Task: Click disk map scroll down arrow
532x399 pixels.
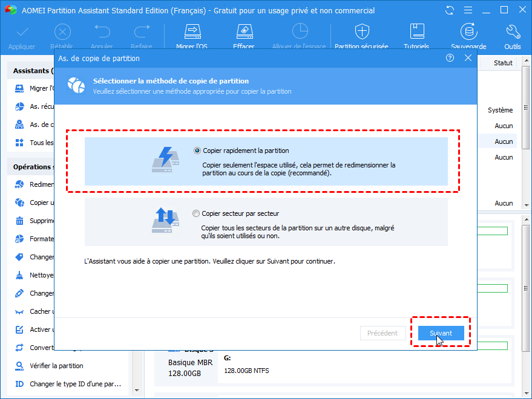Action: 526,393
